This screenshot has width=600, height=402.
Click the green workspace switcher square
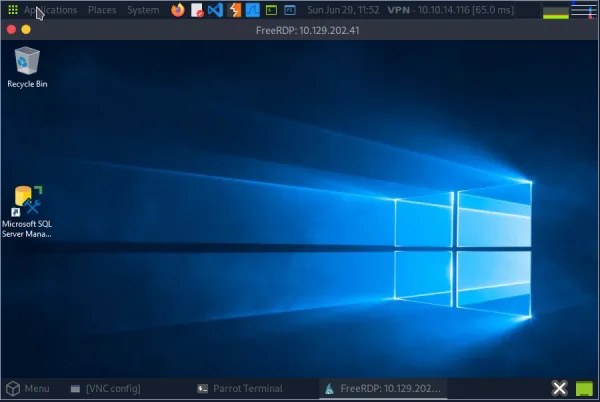click(584, 389)
